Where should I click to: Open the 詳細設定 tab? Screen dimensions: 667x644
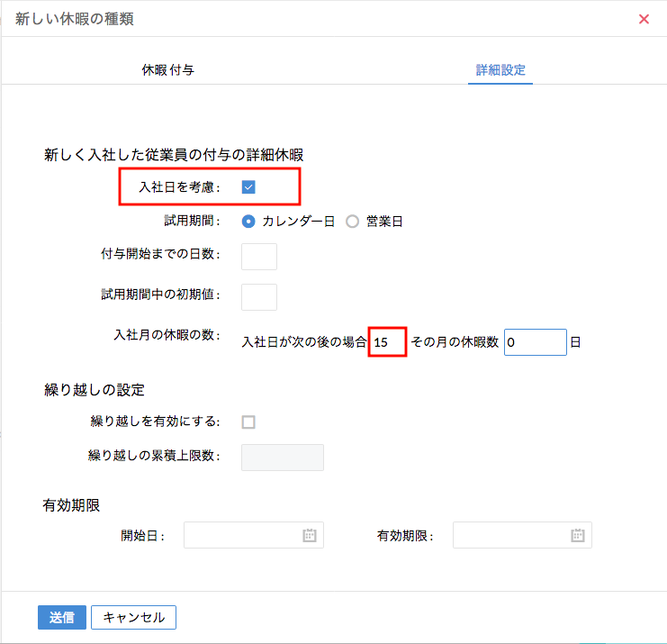pos(500,69)
